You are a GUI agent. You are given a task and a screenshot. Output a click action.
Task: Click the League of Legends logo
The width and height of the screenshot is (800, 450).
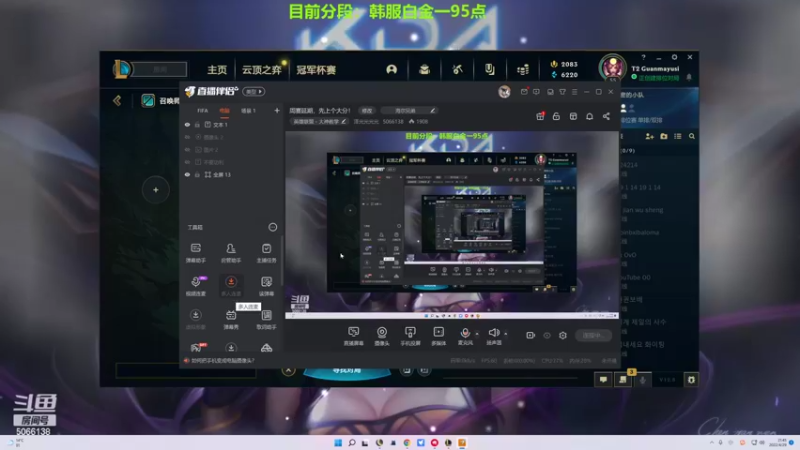pos(121,69)
